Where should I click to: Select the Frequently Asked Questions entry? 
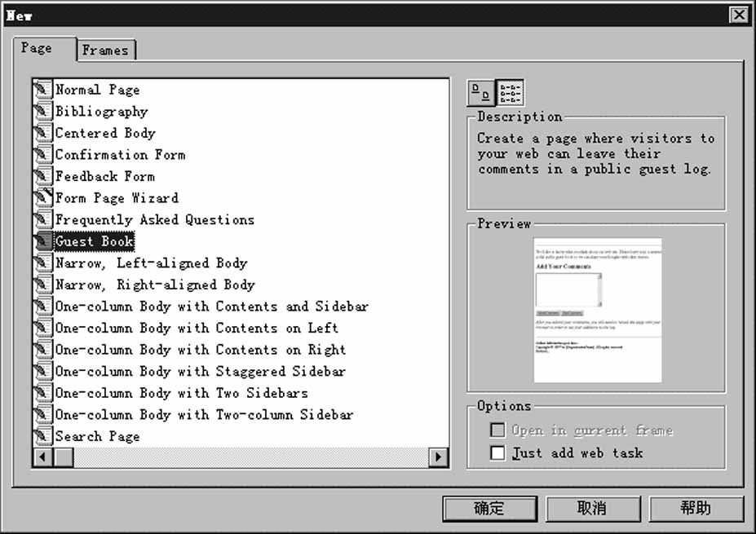[154, 220]
